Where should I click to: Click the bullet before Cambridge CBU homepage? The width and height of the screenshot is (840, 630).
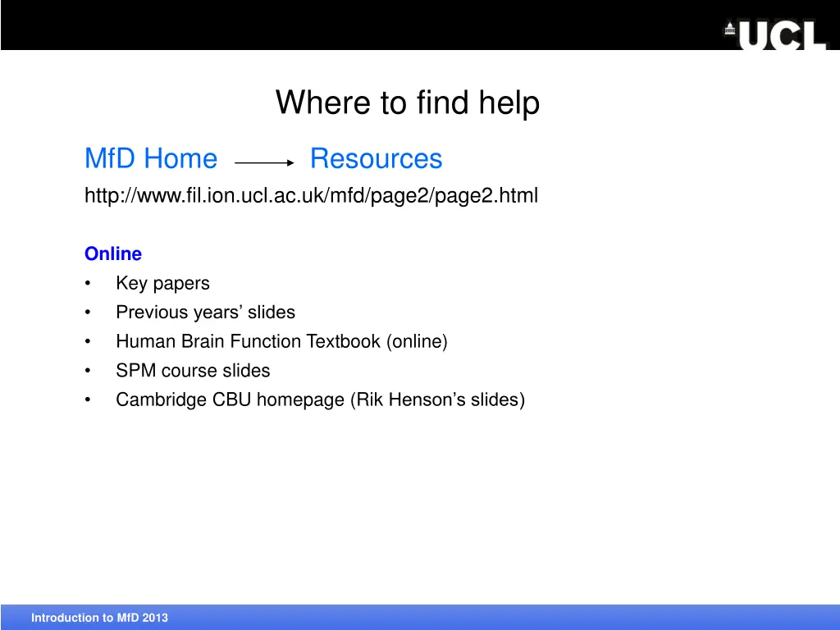point(88,400)
